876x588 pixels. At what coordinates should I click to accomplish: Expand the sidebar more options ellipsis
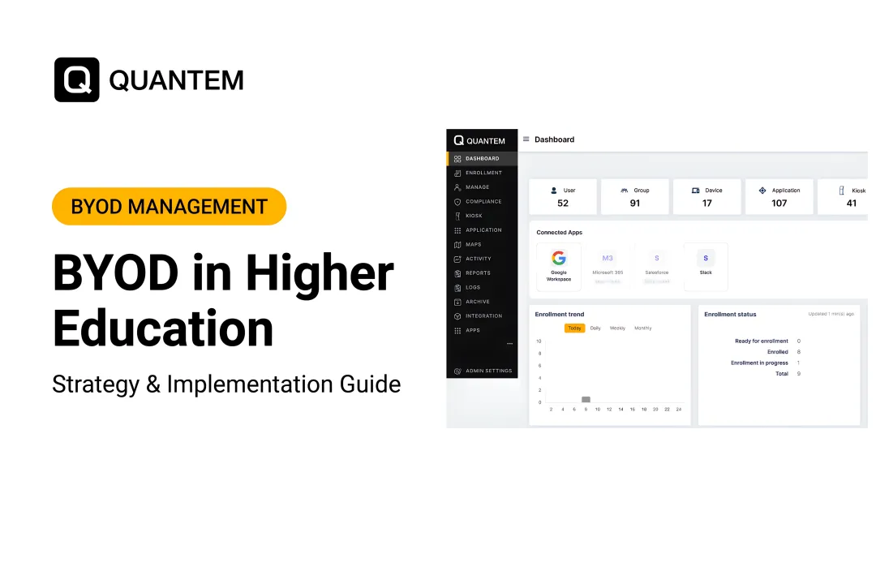(509, 344)
